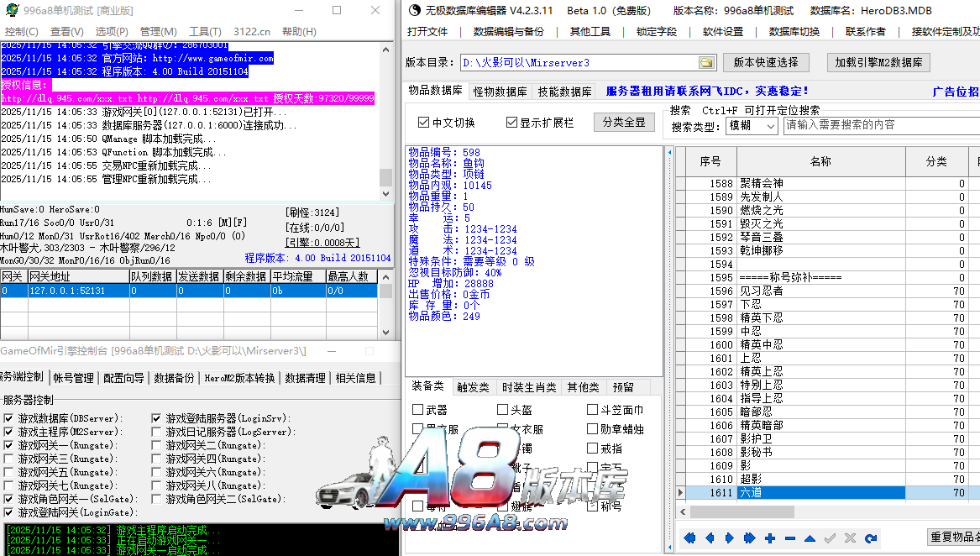Click the refresh data icon in navigator
The height and width of the screenshot is (556, 980).
(870, 538)
